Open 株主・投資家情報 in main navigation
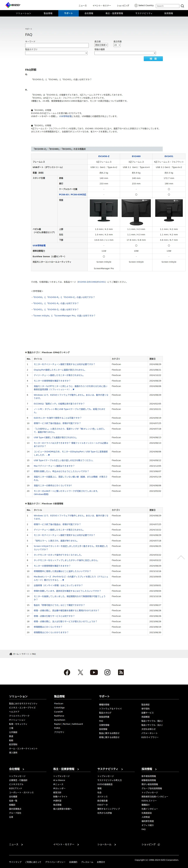 tap(114, 13)
